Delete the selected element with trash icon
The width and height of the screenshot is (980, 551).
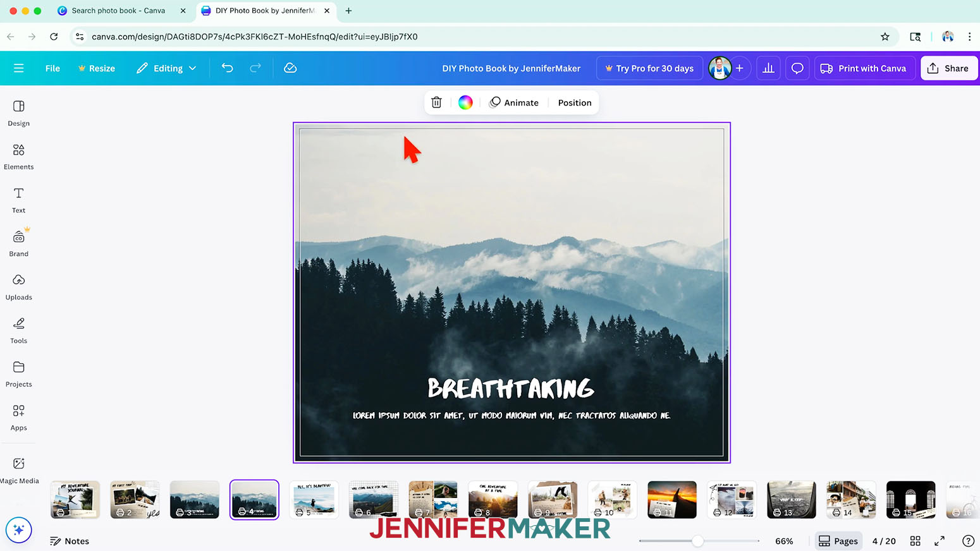click(x=436, y=102)
